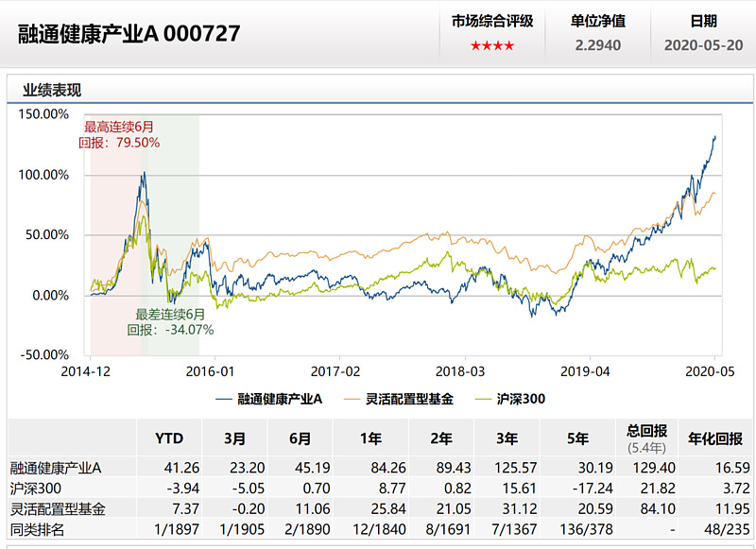Click the 1-year ranking 12/1840
The height and width of the screenshot is (549, 756).
pos(380,530)
